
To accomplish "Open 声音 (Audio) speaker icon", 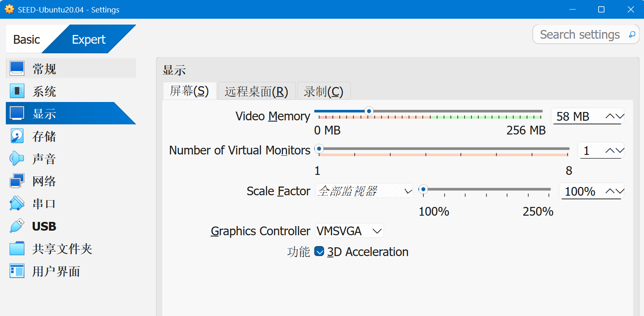I will (17, 158).
